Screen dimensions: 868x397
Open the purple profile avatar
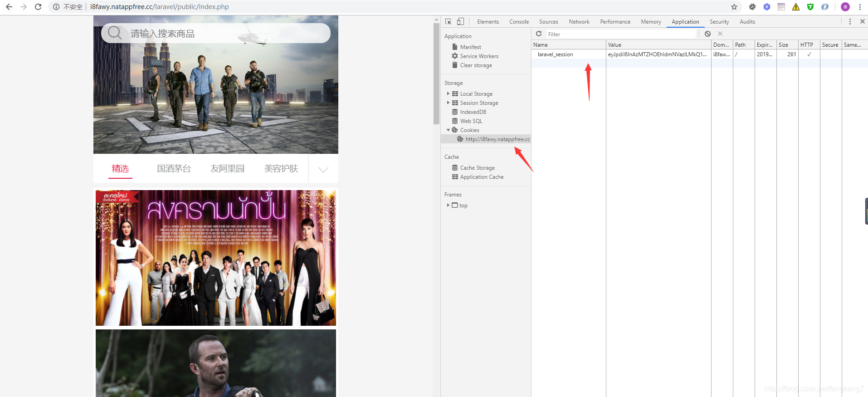845,7
